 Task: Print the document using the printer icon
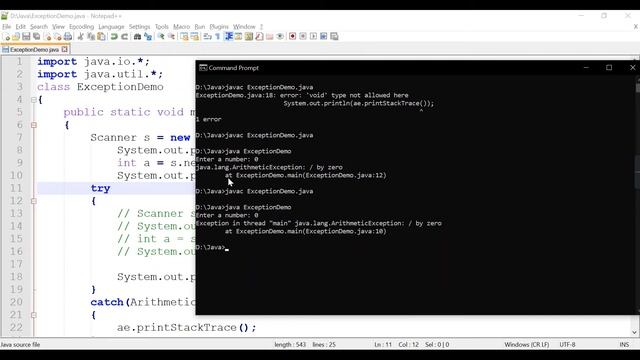click(68, 36)
